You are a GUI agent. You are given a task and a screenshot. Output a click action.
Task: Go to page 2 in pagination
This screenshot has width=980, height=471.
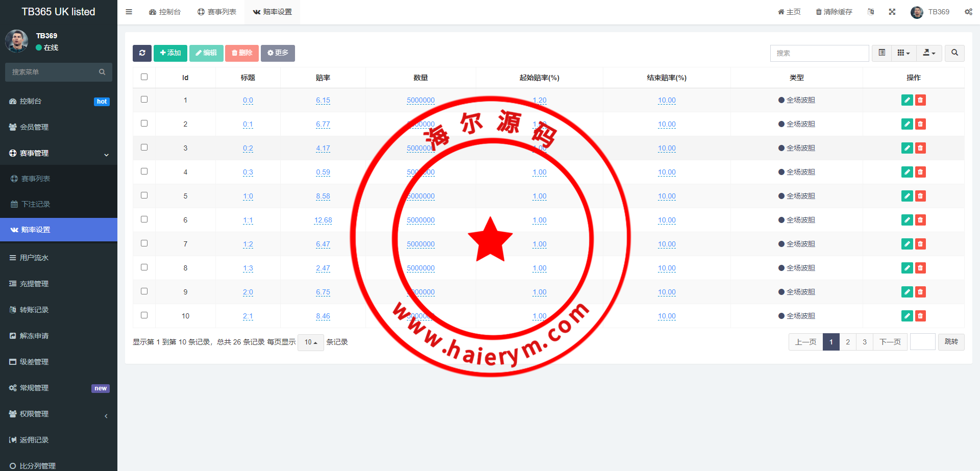[x=848, y=342]
